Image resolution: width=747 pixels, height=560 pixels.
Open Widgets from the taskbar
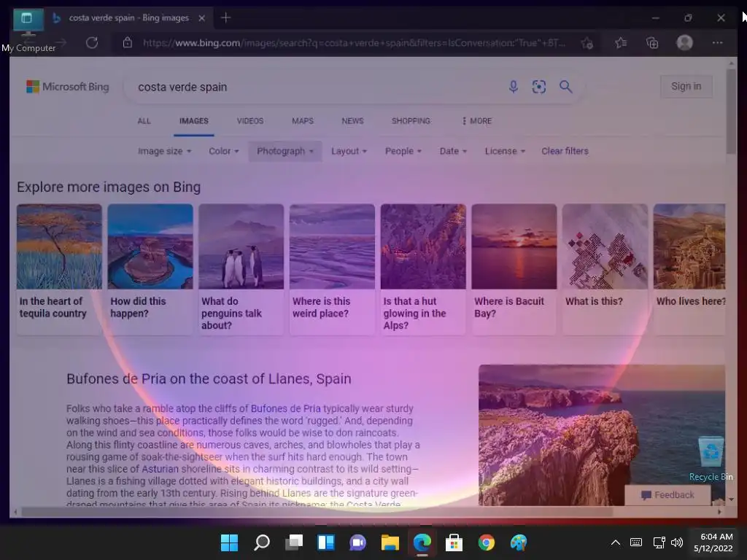326,542
